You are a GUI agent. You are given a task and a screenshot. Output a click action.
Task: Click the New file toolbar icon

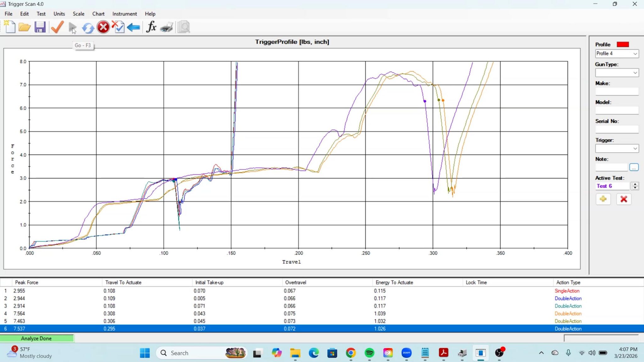pyautogui.click(x=10, y=27)
